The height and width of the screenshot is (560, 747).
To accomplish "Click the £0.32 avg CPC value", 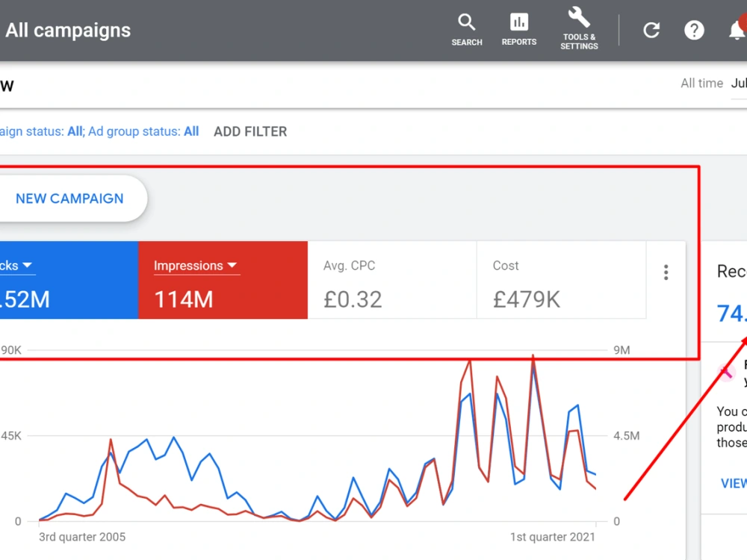I will click(x=353, y=299).
